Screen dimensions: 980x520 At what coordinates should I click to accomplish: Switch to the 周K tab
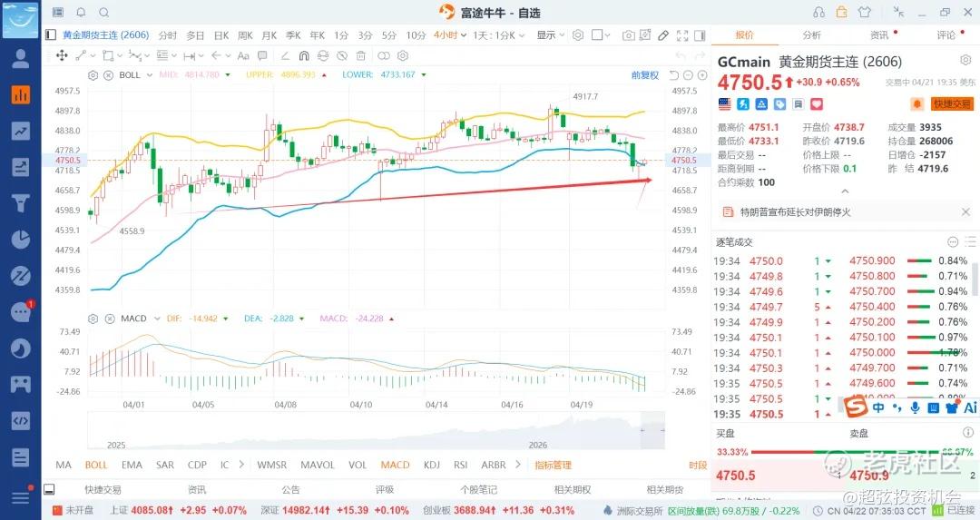[x=246, y=35]
